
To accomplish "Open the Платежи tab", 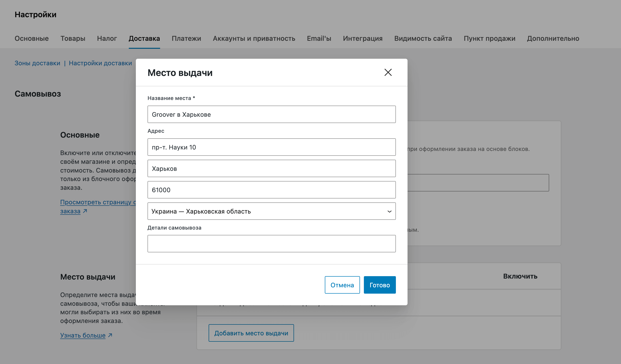I will click(x=186, y=38).
